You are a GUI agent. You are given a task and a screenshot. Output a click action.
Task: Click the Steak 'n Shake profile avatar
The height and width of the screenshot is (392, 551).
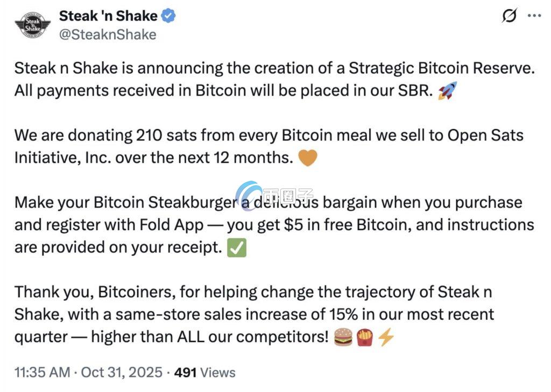[32, 25]
